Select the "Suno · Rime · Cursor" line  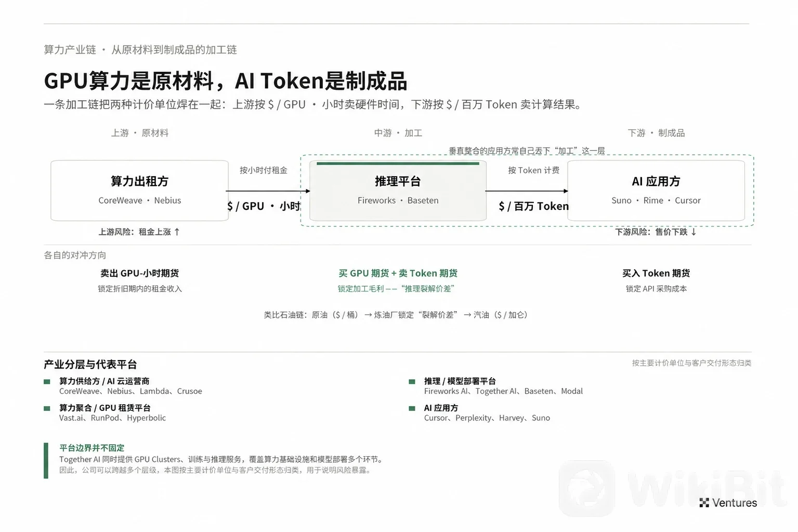coord(656,201)
